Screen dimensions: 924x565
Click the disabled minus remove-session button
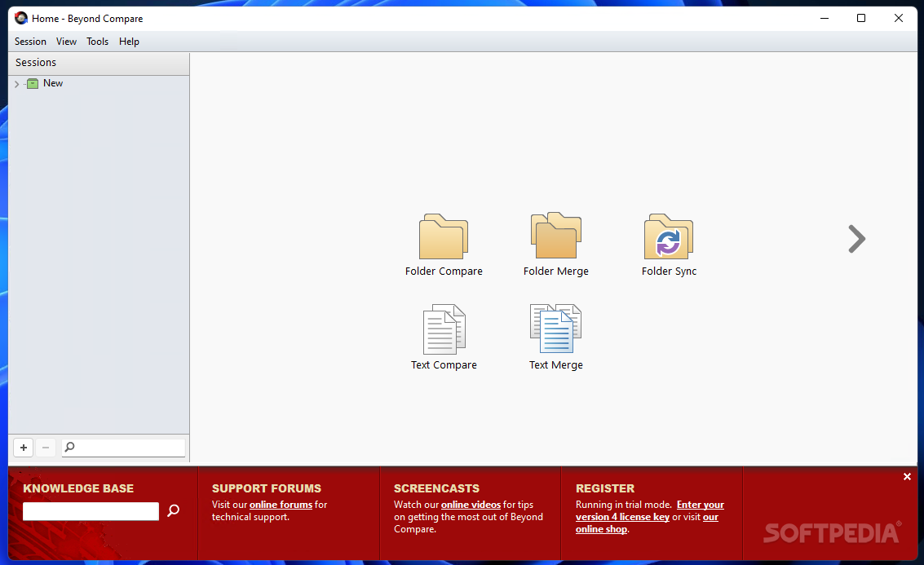pos(46,448)
